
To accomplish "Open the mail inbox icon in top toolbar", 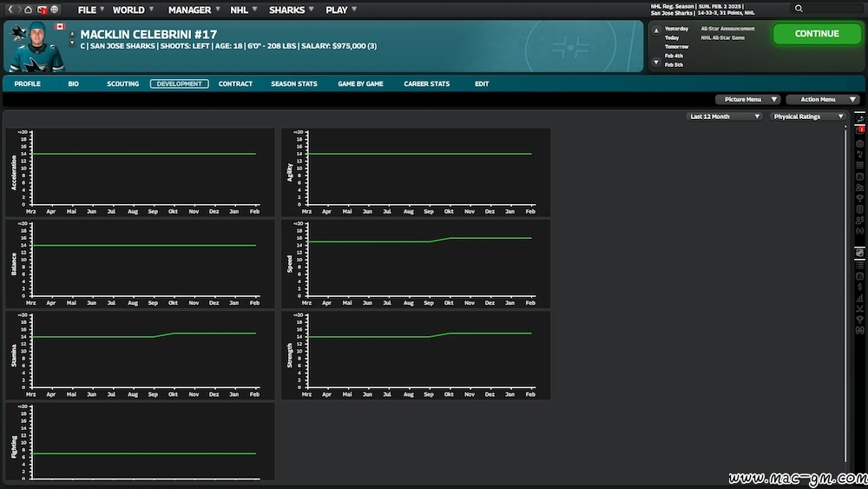I will 42,10.
